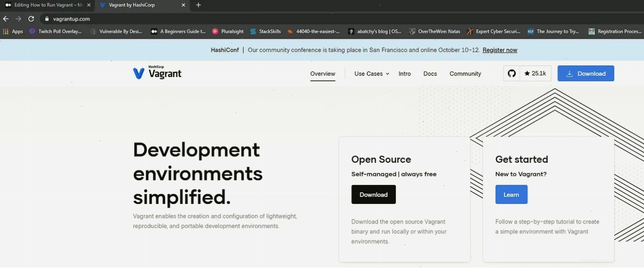644x268 pixels.
Task: Open abatchy's blog bookmark
Action: 375,31
